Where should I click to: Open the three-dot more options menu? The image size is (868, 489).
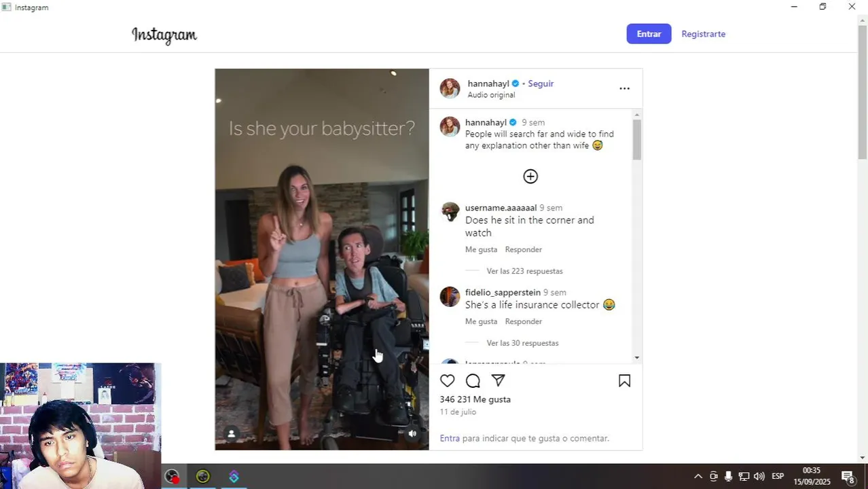pyautogui.click(x=624, y=88)
